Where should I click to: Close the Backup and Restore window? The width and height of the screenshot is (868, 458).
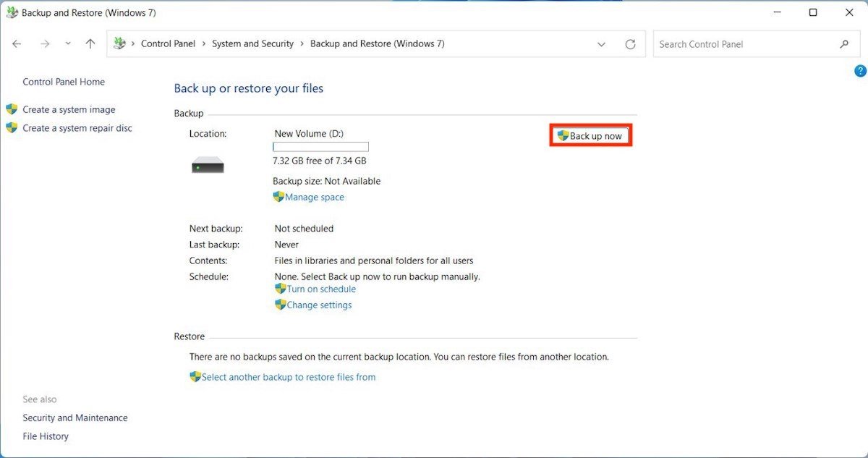[848, 12]
